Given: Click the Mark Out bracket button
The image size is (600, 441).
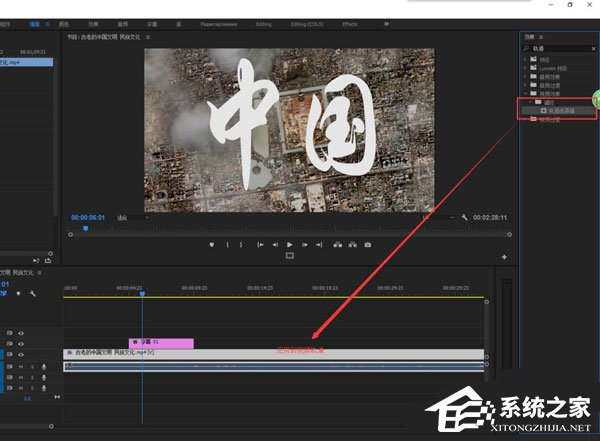Looking at the screenshot, I should click(x=241, y=245).
